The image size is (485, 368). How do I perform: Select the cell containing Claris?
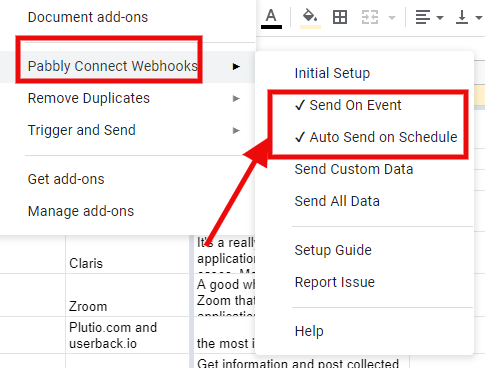[128, 255]
